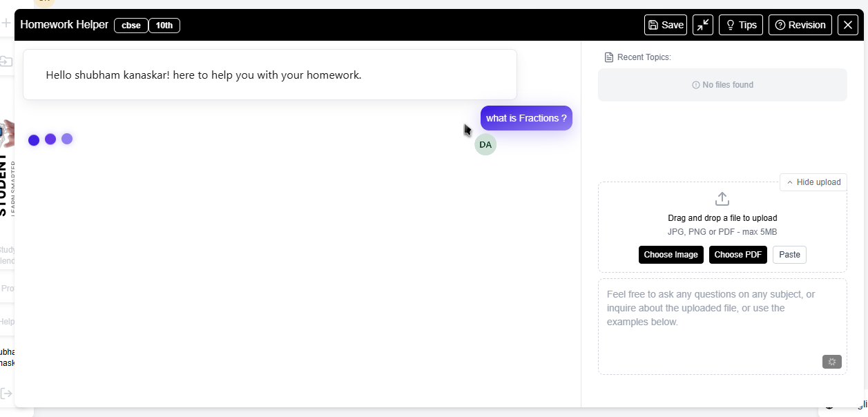
Task: Click the 'what is Fractions ?' message bubble
Action: 526,118
